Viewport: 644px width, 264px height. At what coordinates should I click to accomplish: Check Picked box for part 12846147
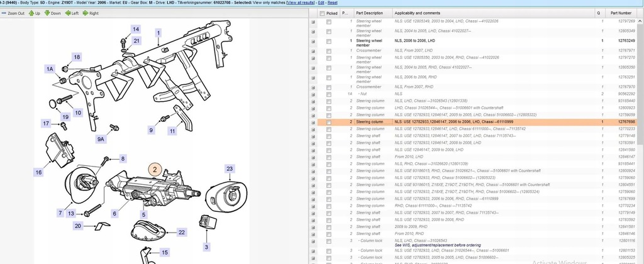[328, 157]
